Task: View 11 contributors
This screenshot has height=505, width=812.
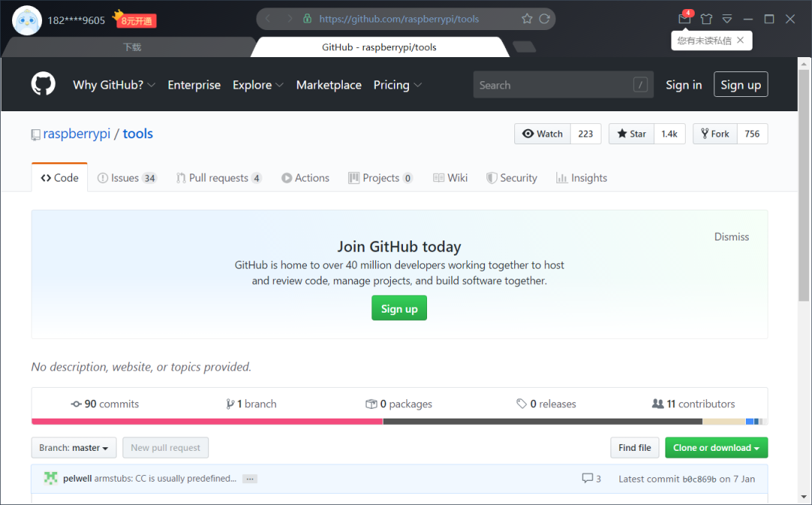Action: click(693, 404)
